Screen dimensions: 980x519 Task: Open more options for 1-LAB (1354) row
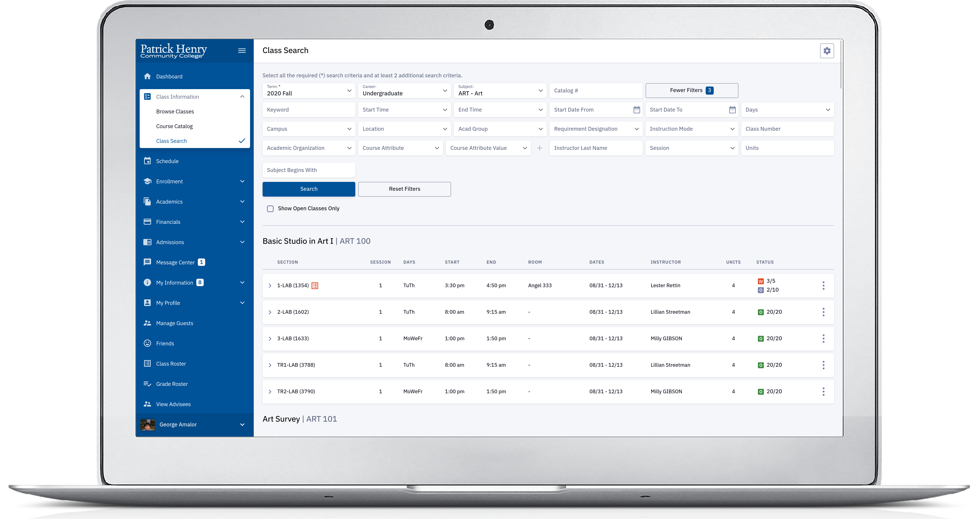(823, 286)
